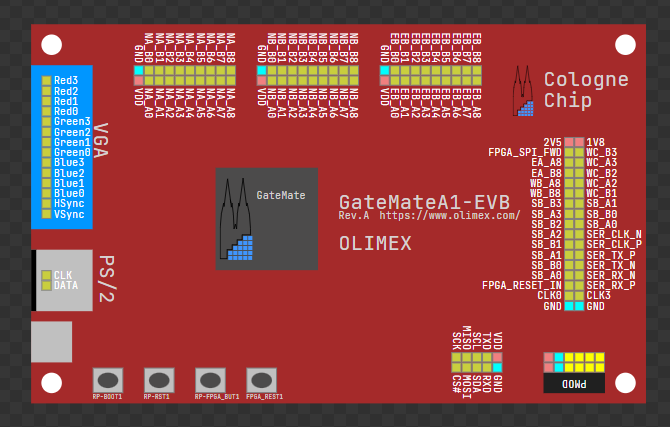Click the SER_TX_N label

pyautogui.click(x=611, y=265)
